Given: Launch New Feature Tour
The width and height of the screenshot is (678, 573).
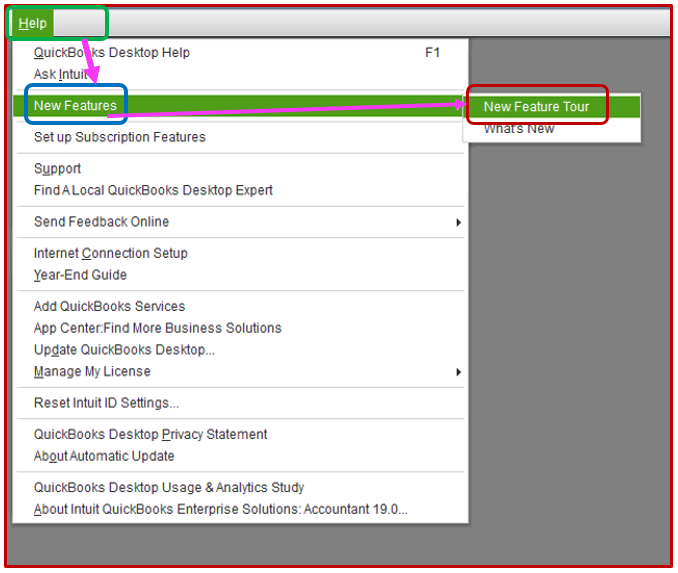Looking at the screenshot, I should coord(552,106).
